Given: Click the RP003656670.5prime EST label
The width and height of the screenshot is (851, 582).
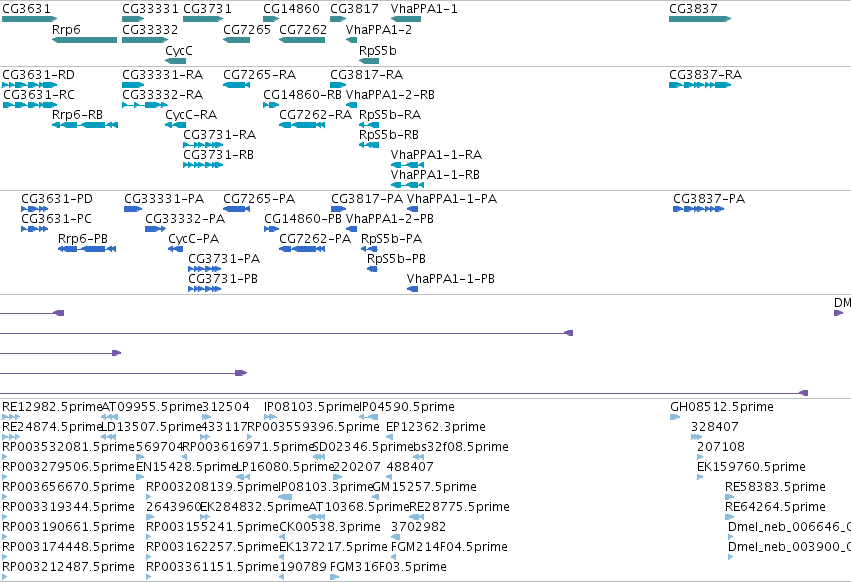Looking at the screenshot, I should (x=68, y=486).
